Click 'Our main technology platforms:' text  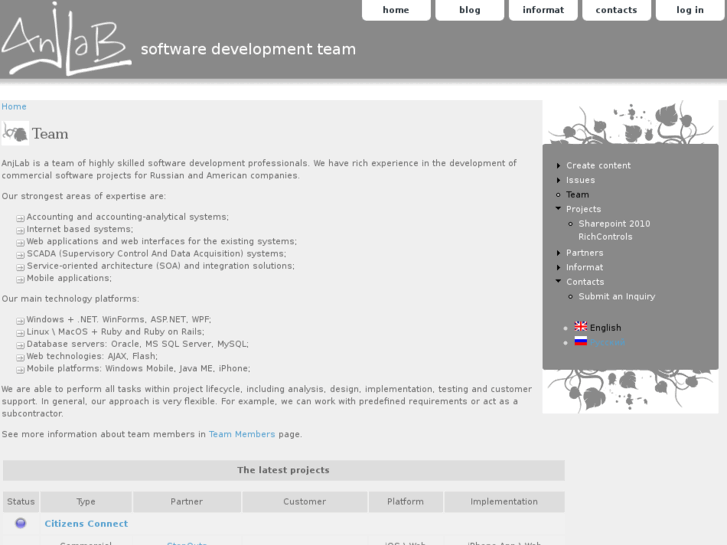[x=70, y=299]
